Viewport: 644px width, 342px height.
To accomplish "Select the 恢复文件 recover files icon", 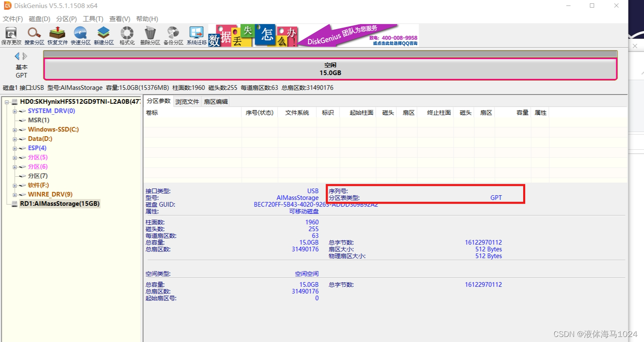I will (x=57, y=35).
